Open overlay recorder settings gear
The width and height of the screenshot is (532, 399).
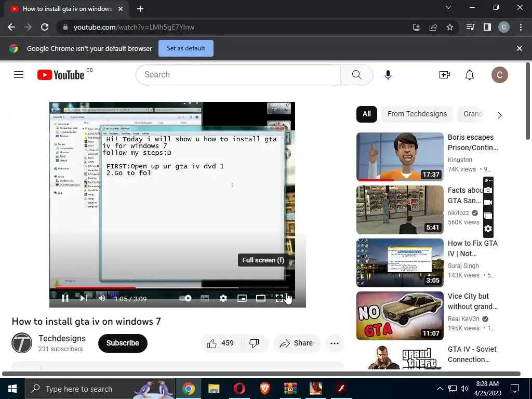pos(488,229)
